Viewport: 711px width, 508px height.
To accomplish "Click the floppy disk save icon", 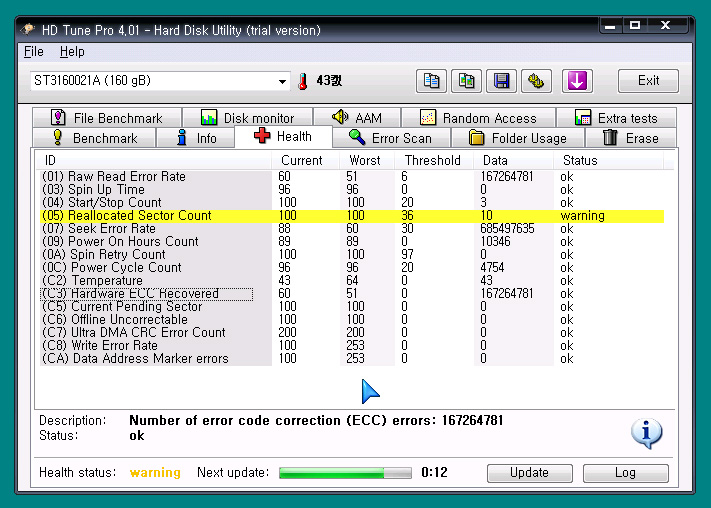I will pos(501,81).
